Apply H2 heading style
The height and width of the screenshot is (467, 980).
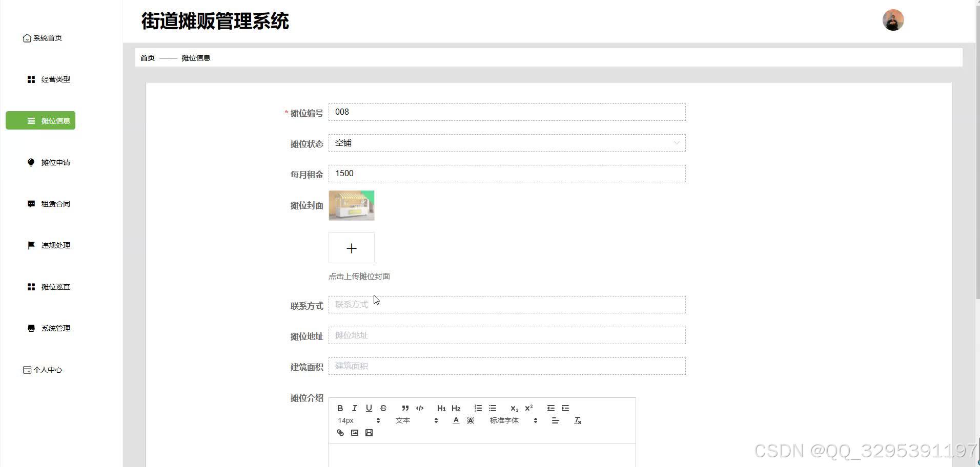(x=456, y=408)
